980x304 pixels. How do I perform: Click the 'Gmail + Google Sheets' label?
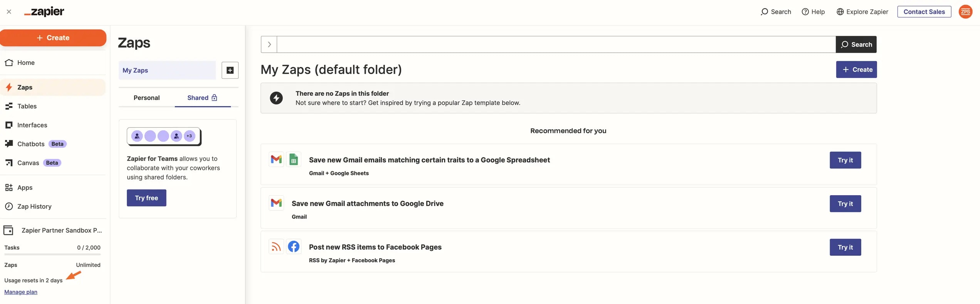point(339,173)
